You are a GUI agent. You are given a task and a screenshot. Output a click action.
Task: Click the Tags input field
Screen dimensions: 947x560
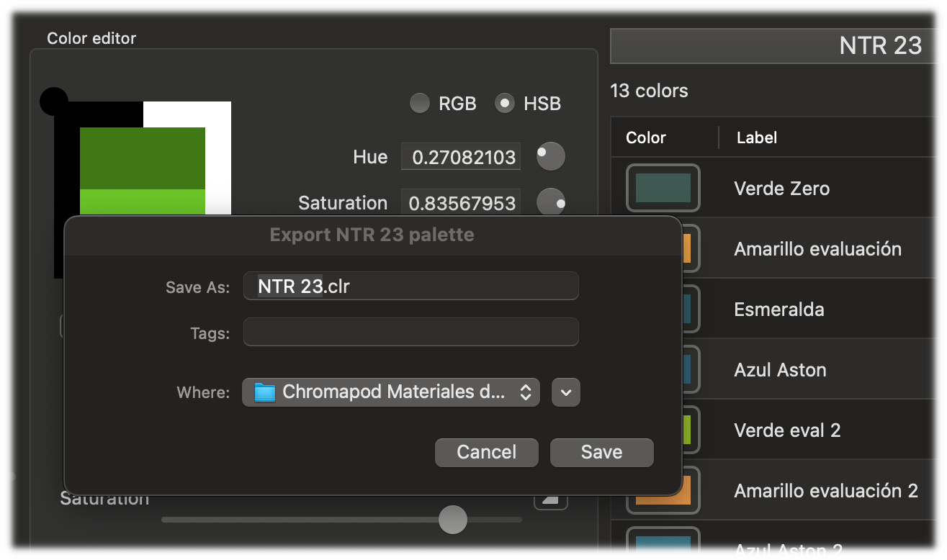click(410, 333)
